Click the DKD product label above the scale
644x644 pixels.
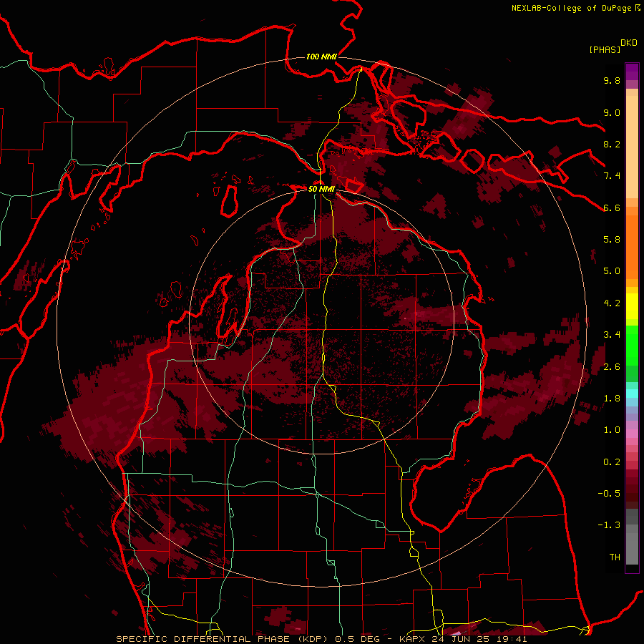pyautogui.click(x=628, y=43)
